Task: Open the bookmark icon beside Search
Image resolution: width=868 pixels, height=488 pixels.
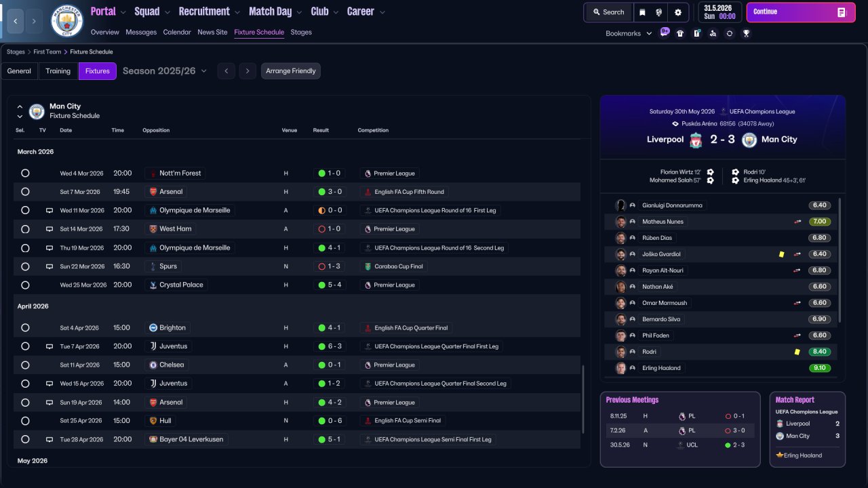Action: [642, 12]
